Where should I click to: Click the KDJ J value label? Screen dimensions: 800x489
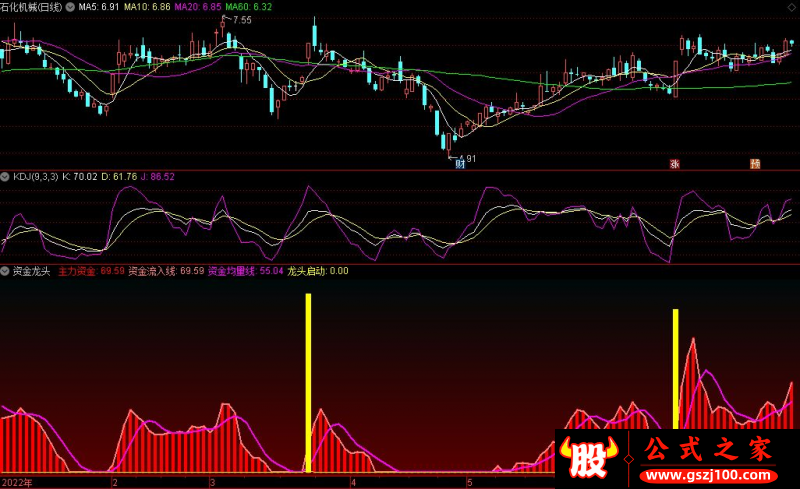pos(158,177)
